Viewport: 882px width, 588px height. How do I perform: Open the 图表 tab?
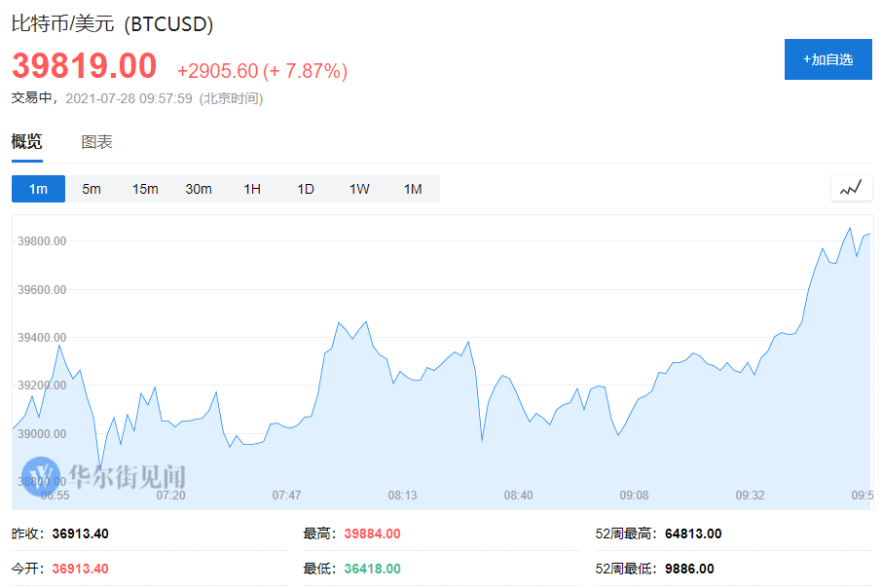pos(96,142)
